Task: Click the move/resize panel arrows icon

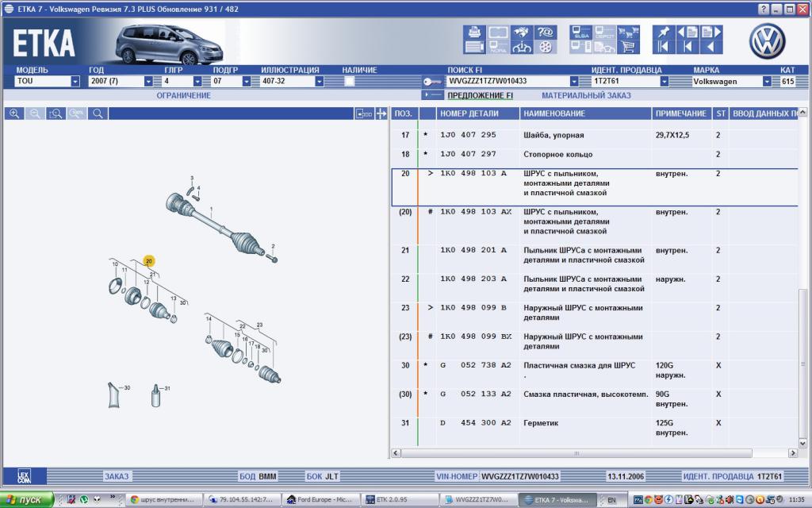Action: click(x=381, y=114)
